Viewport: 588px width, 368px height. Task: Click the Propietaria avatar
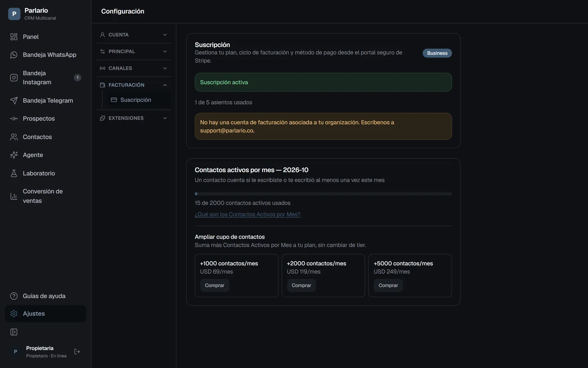(15, 352)
